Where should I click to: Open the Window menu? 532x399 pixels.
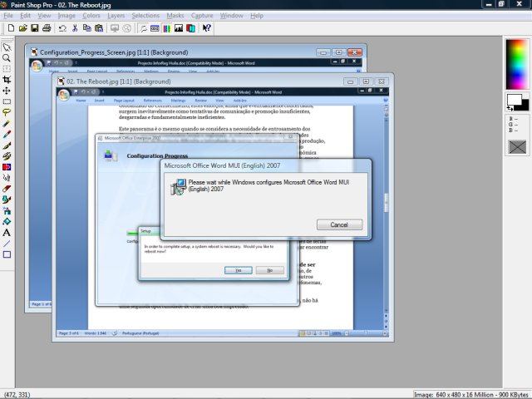(x=232, y=16)
